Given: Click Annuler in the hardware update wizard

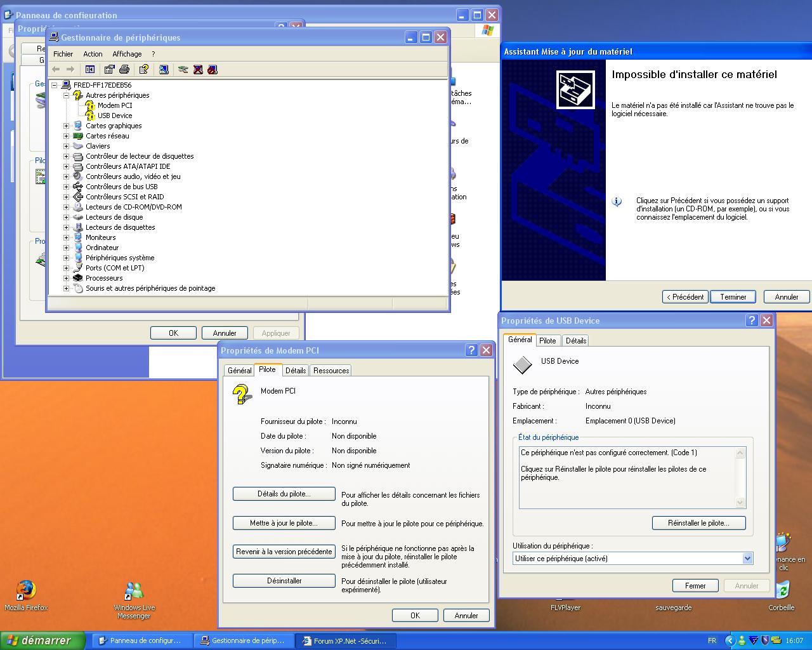Looking at the screenshot, I should (x=787, y=297).
